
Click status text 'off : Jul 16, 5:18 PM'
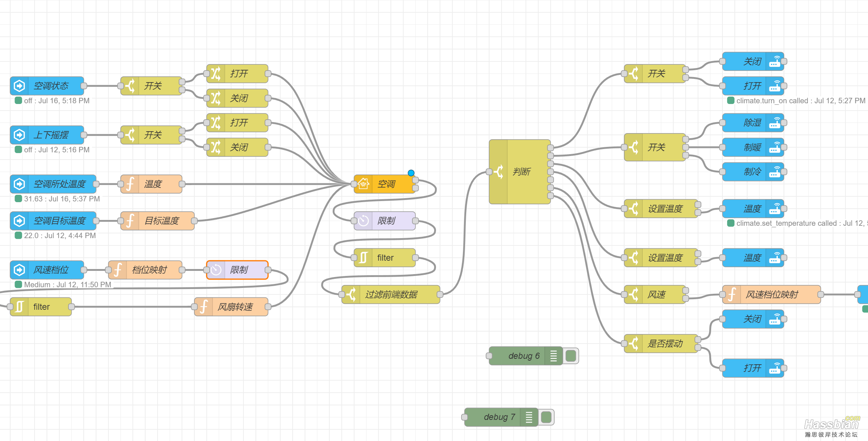[57, 101]
